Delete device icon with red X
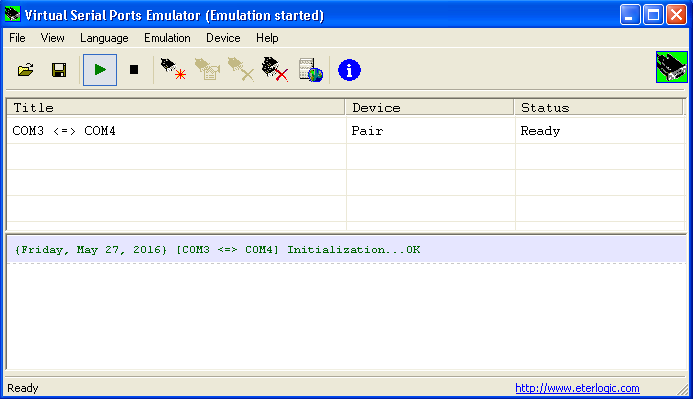 274,70
